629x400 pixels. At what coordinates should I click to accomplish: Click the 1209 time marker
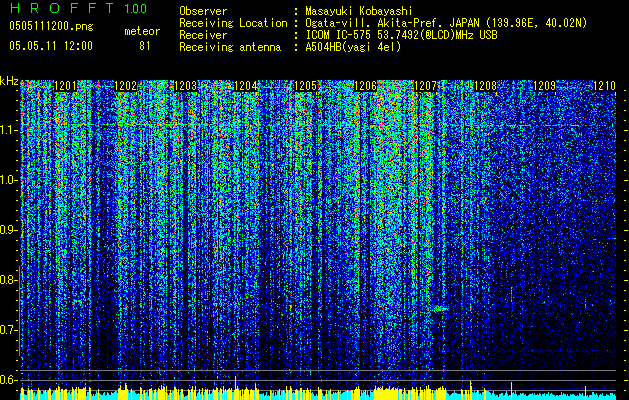coord(545,86)
